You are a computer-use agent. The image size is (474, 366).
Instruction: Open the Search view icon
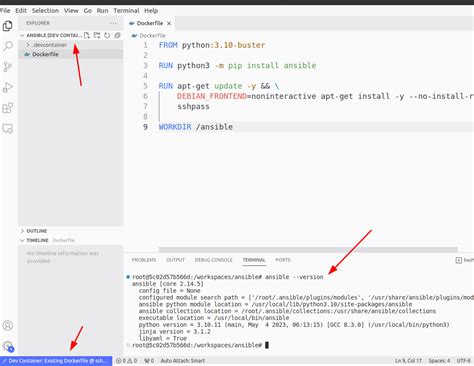pyautogui.click(x=8, y=46)
